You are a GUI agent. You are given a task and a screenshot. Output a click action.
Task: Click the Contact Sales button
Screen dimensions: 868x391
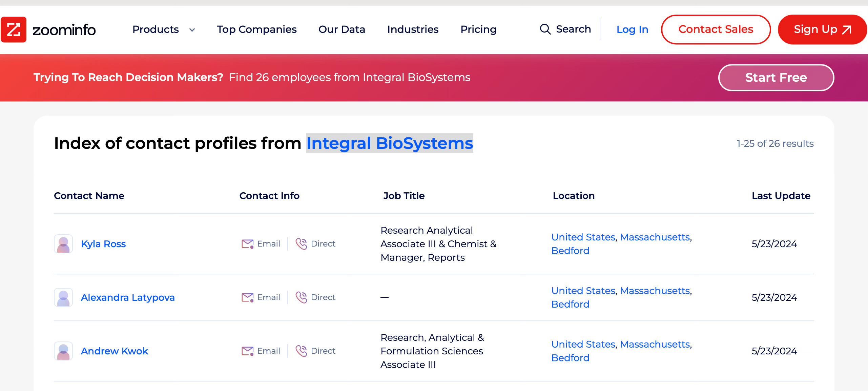[x=716, y=29]
